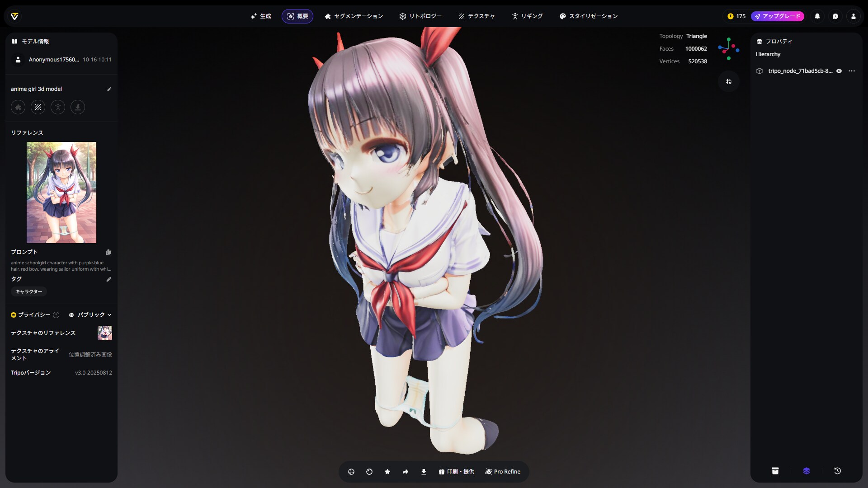Toggle visibility of tripo_node eye icon
Image resolution: width=868 pixels, height=488 pixels.
pos(839,71)
